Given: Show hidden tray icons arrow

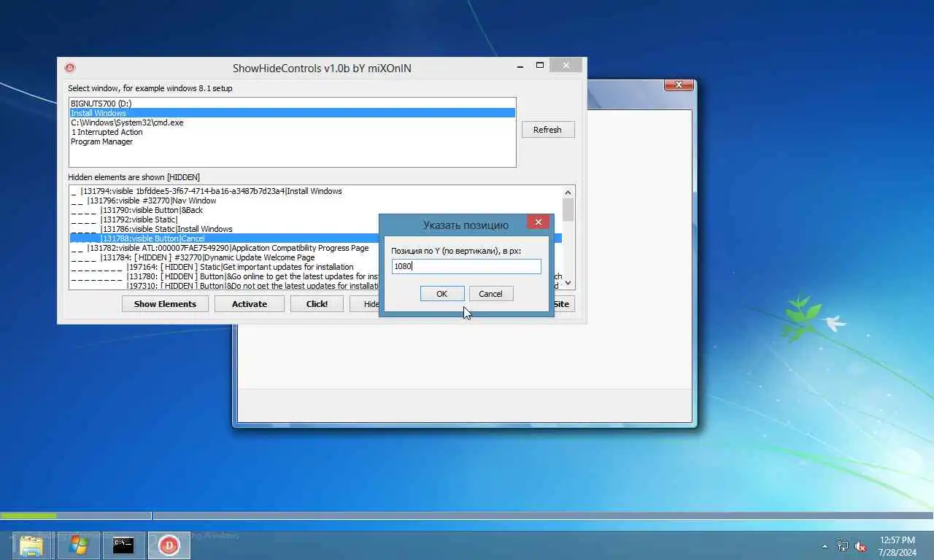Looking at the screenshot, I should coord(825,546).
